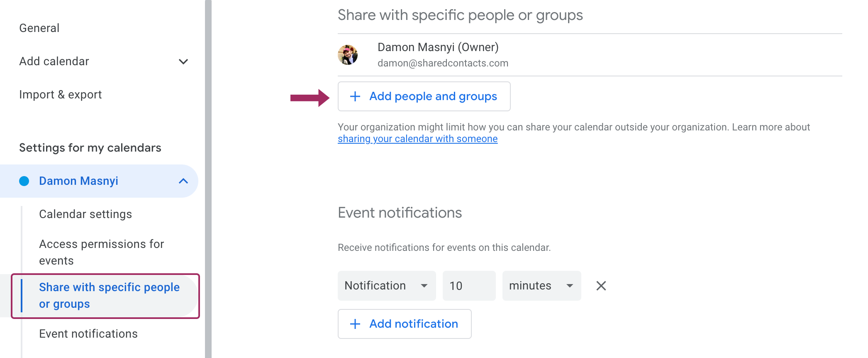Click the plus icon beside Add people and groups
This screenshot has width=868, height=358.
pos(355,96)
